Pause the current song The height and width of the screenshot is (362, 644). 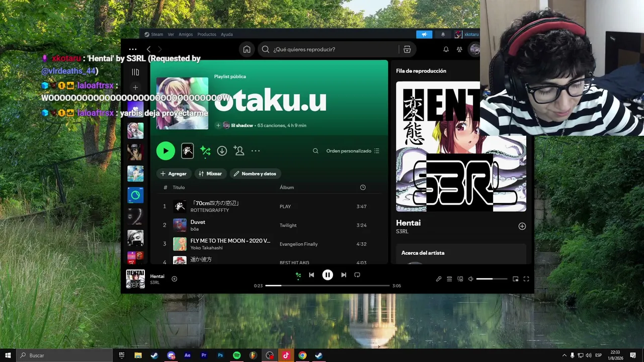[328, 275]
